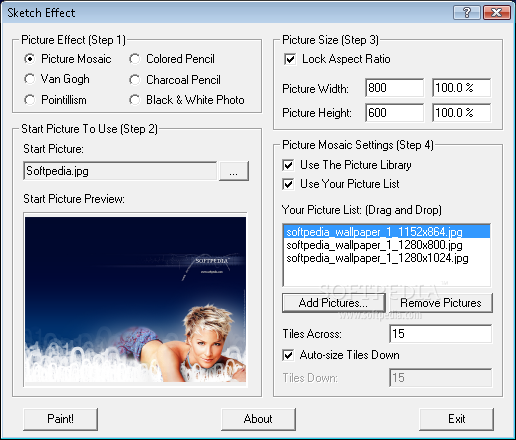516x440 pixels.
Task: Click the title bar help question icon
Action: 467,13
